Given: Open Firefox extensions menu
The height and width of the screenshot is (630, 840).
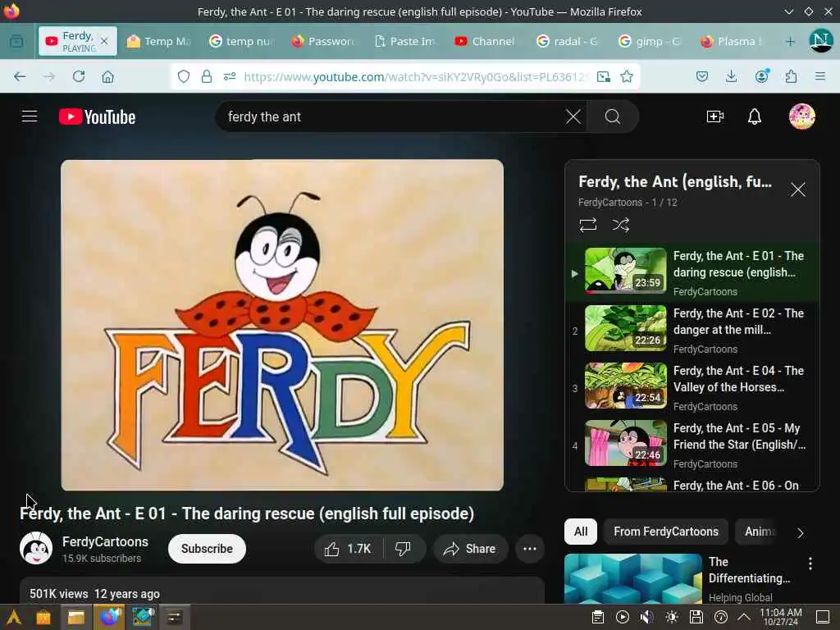Looking at the screenshot, I should [791, 76].
